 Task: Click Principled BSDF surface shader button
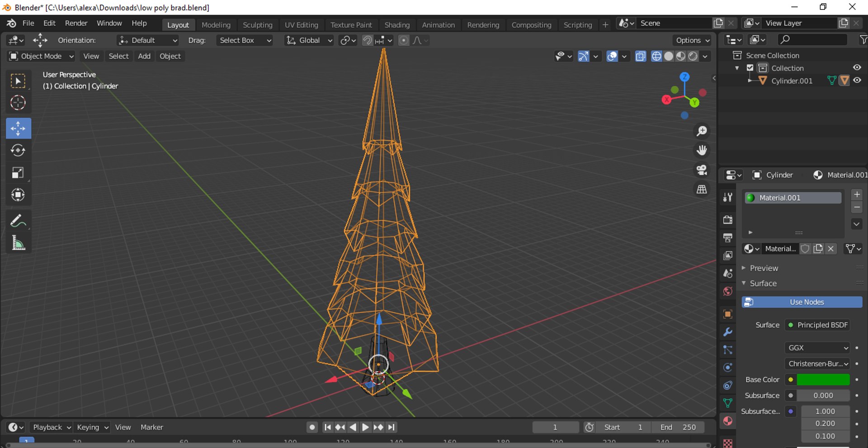pos(817,325)
